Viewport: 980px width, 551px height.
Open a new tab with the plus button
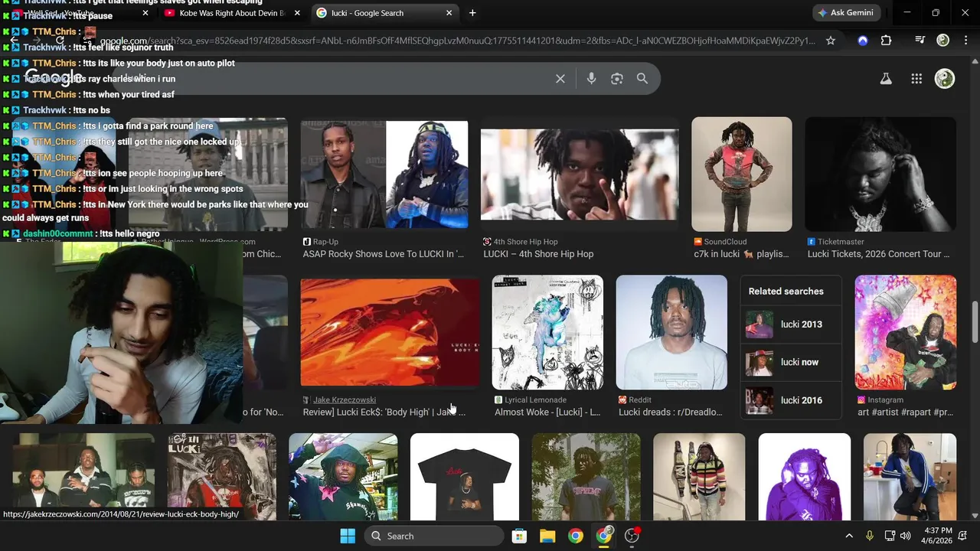472,13
